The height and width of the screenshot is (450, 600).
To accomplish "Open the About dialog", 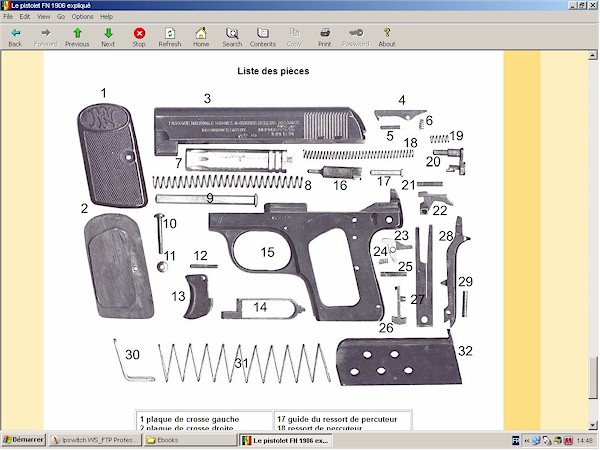I will coord(386,37).
